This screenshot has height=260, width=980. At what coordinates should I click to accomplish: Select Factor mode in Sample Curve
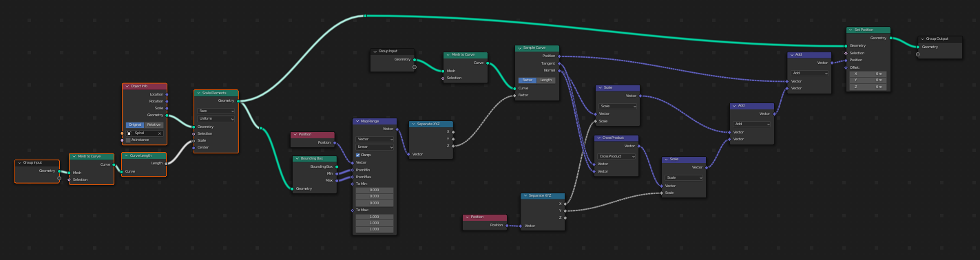click(528, 80)
